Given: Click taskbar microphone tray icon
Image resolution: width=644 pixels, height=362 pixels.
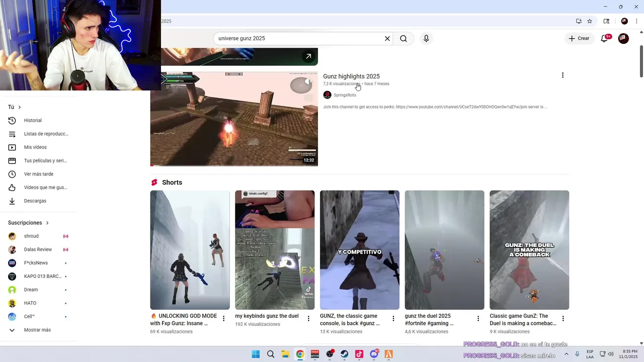Looking at the screenshot, I should [578, 354].
